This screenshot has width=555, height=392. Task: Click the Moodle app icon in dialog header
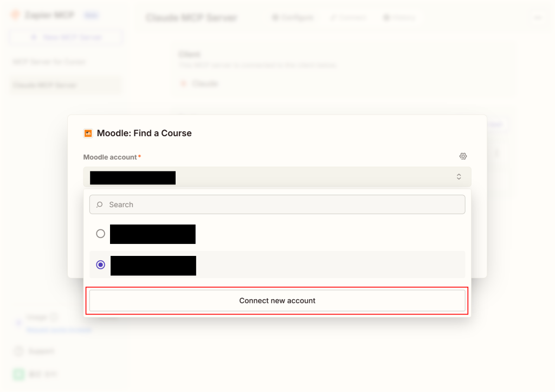coord(88,133)
